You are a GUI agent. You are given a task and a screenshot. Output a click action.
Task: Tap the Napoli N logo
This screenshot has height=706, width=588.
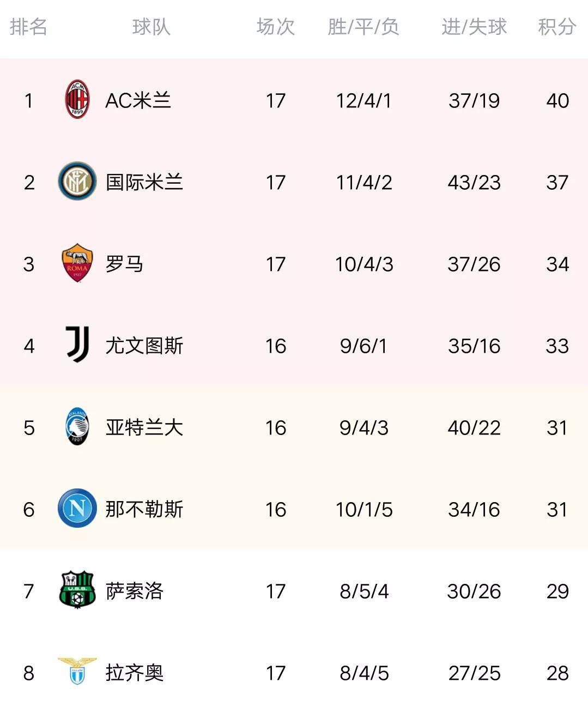point(77,508)
